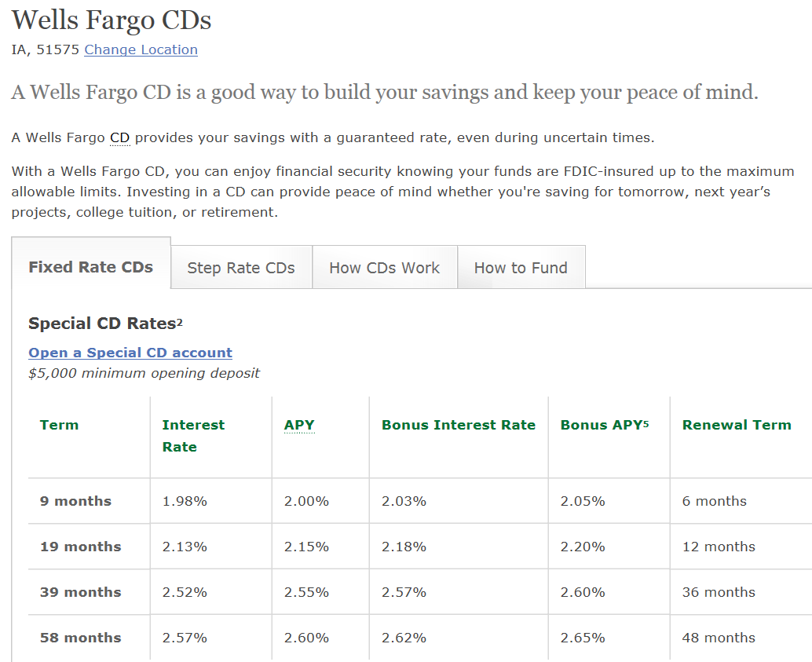Click the footnote 5 superscript on Bonus APY
812x662 pixels.
pos(646,423)
